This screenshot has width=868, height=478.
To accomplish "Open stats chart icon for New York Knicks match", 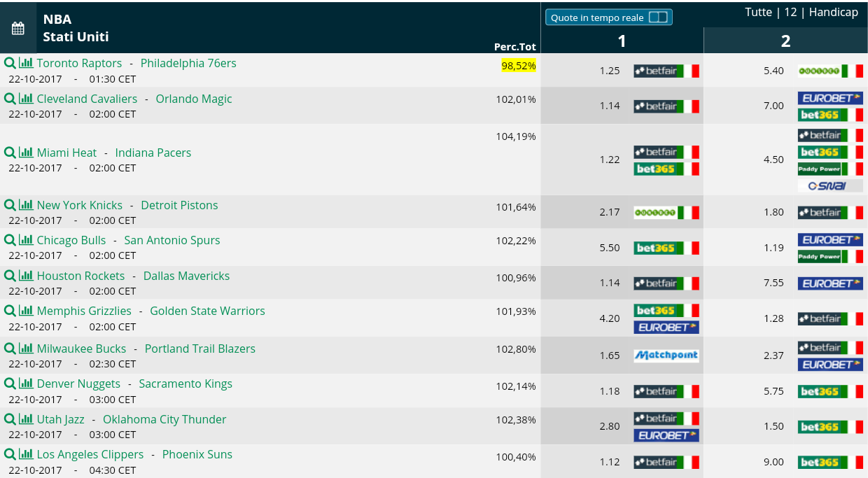I will click(26, 204).
